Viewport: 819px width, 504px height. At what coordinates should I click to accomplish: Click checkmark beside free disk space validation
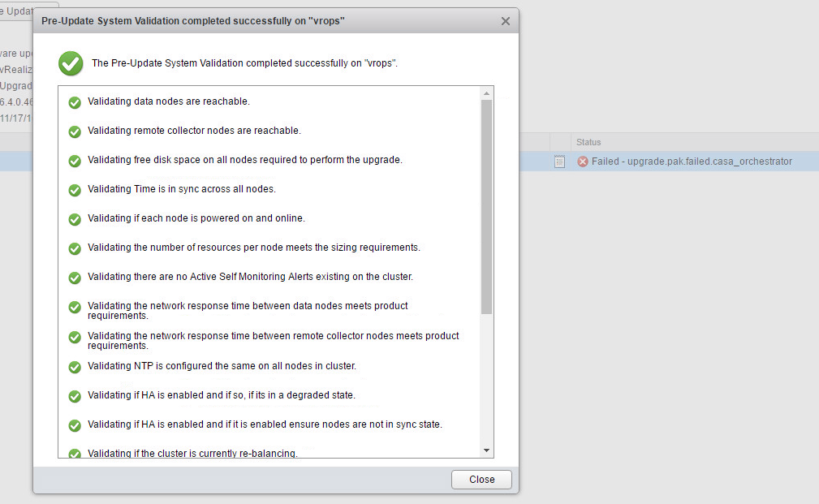(x=75, y=161)
